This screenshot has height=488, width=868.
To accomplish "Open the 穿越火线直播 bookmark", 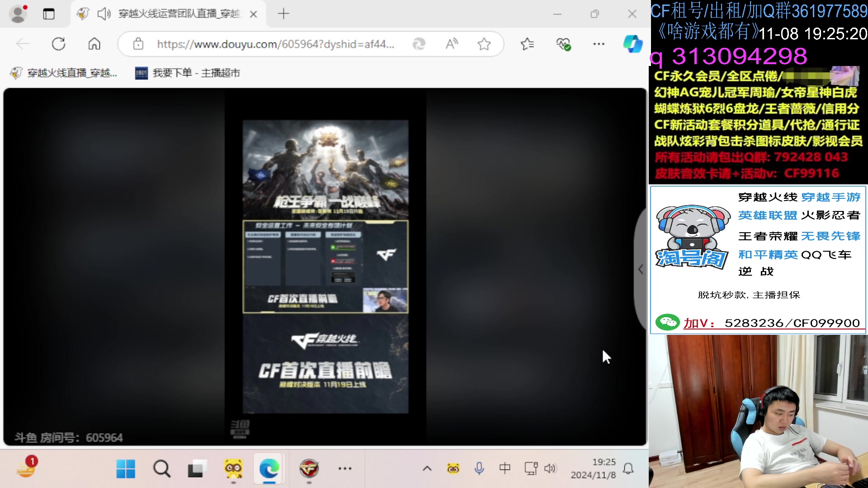I will point(63,73).
